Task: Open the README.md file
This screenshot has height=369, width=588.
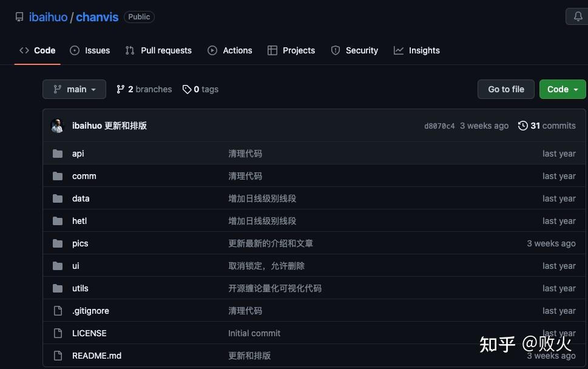Action: tap(96, 355)
